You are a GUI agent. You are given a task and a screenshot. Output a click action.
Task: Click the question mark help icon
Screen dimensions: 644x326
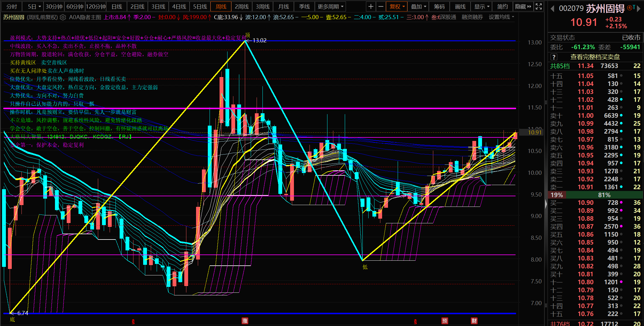pos(554,57)
